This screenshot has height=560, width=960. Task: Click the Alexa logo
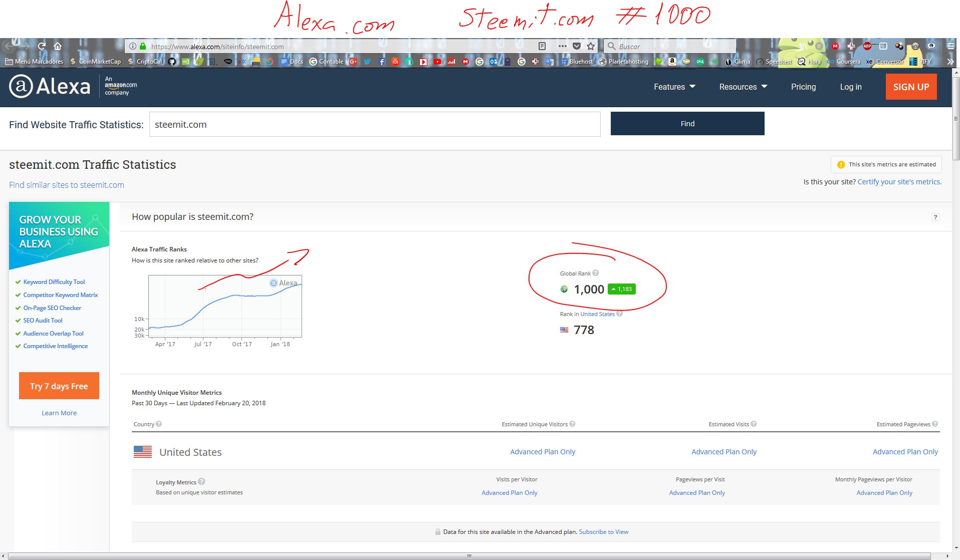(x=50, y=86)
